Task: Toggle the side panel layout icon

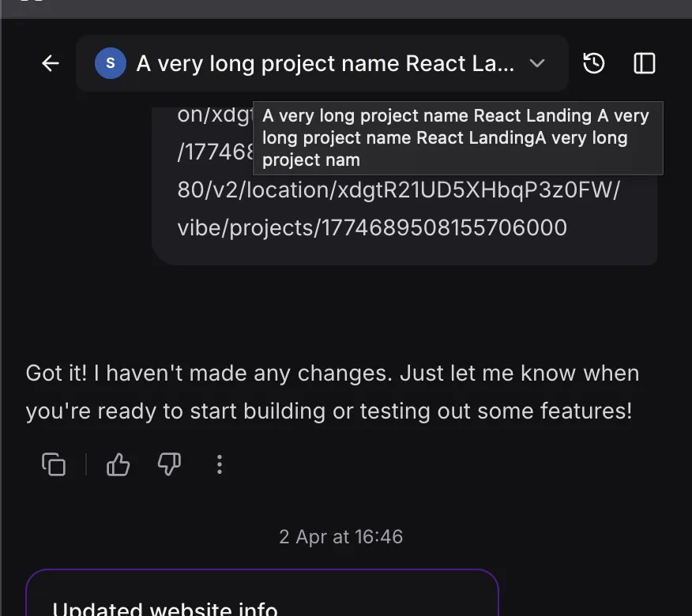Action: click(645, 64)
